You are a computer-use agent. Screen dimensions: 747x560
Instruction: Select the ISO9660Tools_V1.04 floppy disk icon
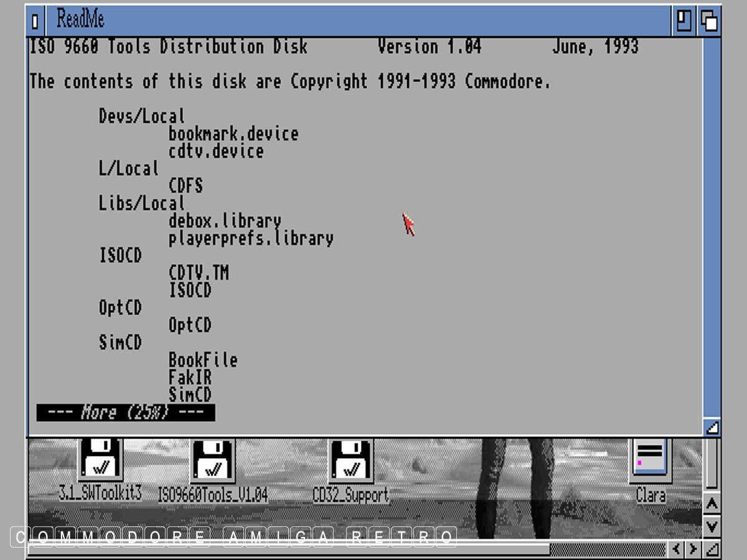coord(212,462)
